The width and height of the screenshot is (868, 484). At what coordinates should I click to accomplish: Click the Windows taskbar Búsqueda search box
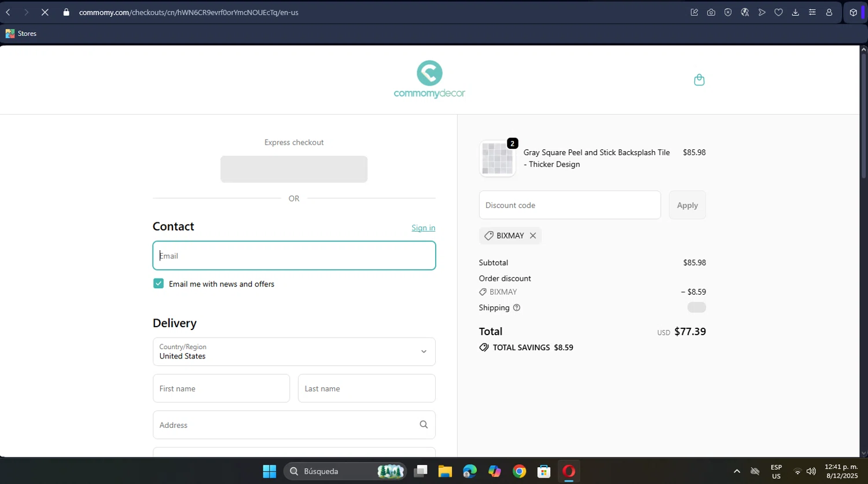tap(345, 471)
